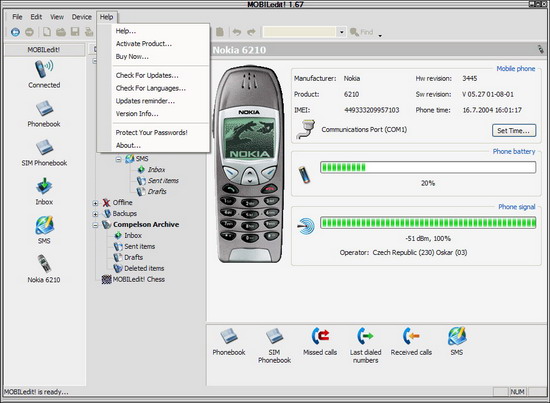
Task: Click the Open folder toolbar icon
Action: [x=61, y=32]
